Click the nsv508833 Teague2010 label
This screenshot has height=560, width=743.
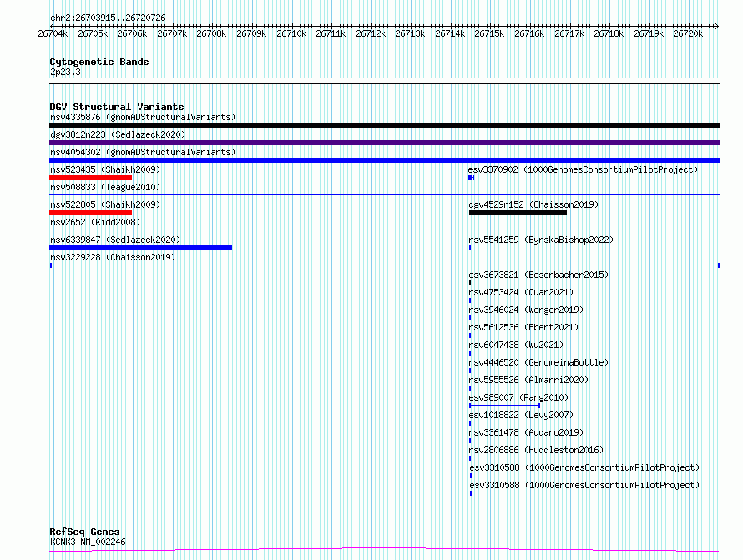tap(105, 187)
